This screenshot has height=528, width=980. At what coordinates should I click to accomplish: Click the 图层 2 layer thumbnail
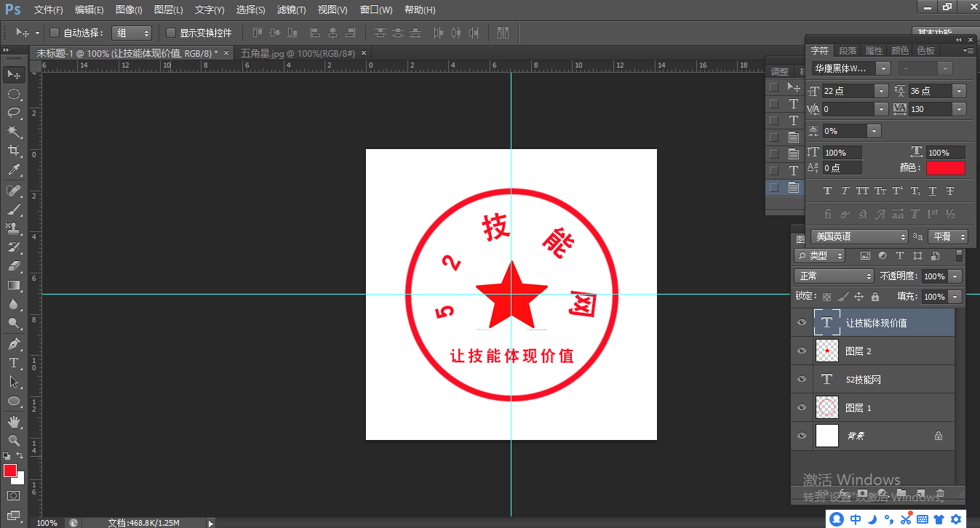click(827, 351)
